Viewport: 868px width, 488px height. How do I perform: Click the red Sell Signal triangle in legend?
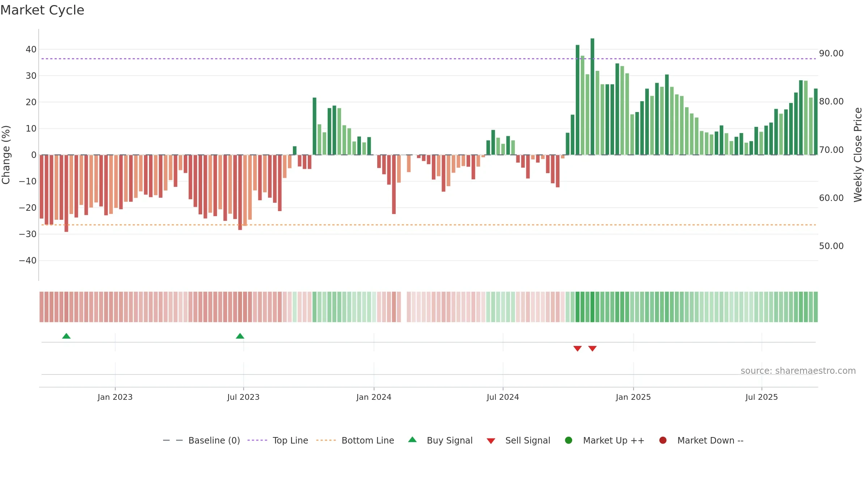(x=491, y=441)
